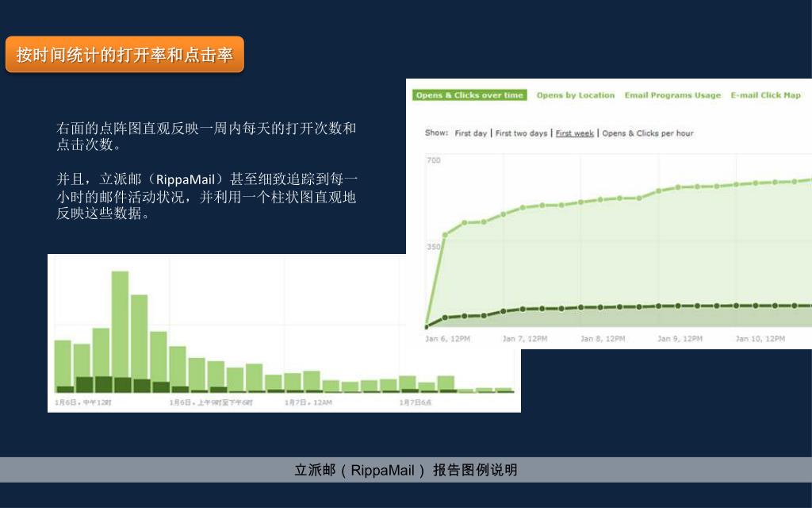
Task: Click the orange title banner 按时间统计的打开率和点击率
Action: tap(124, 55)
